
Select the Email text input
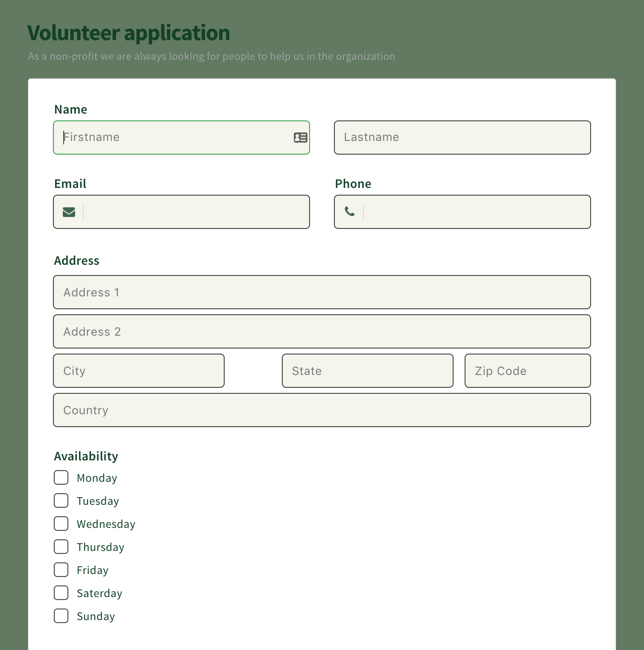(196, 212)
